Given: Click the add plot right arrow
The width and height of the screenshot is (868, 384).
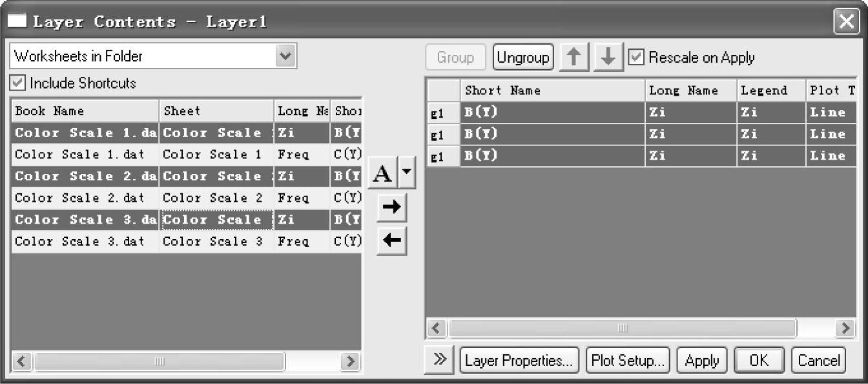Looking at the screenshot, I should coord(391,207).
